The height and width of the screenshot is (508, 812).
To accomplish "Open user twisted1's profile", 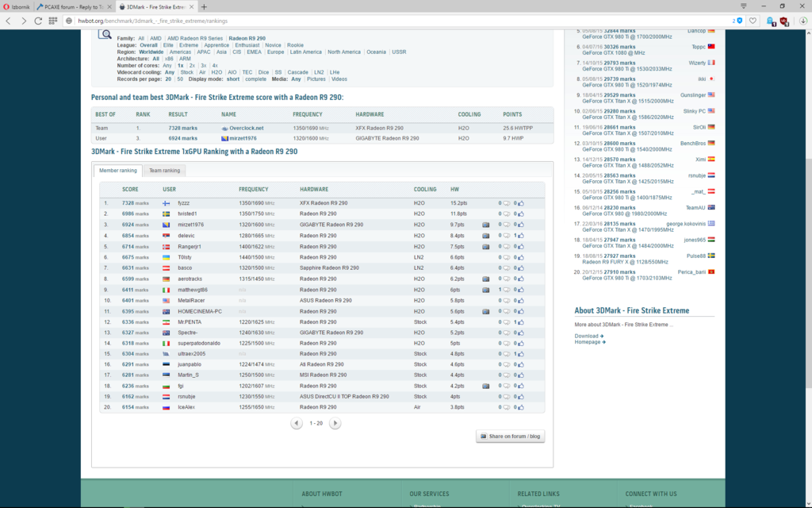I will (x=187, y=214).
